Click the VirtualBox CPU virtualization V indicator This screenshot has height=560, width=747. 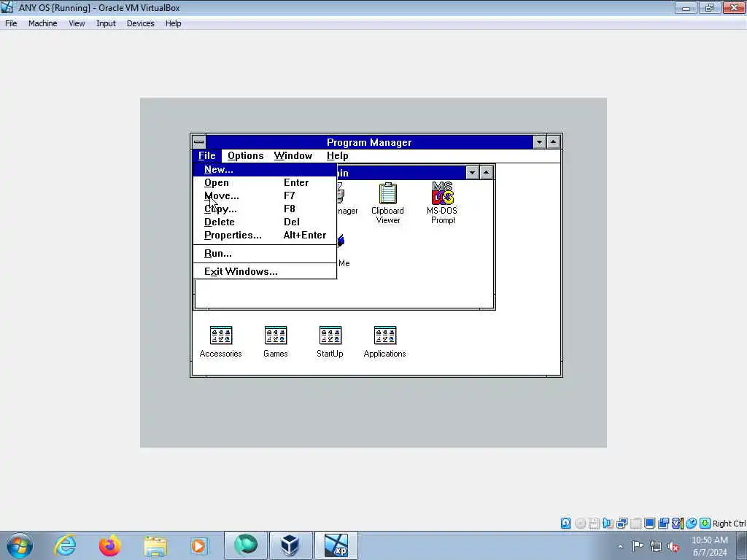677,524
